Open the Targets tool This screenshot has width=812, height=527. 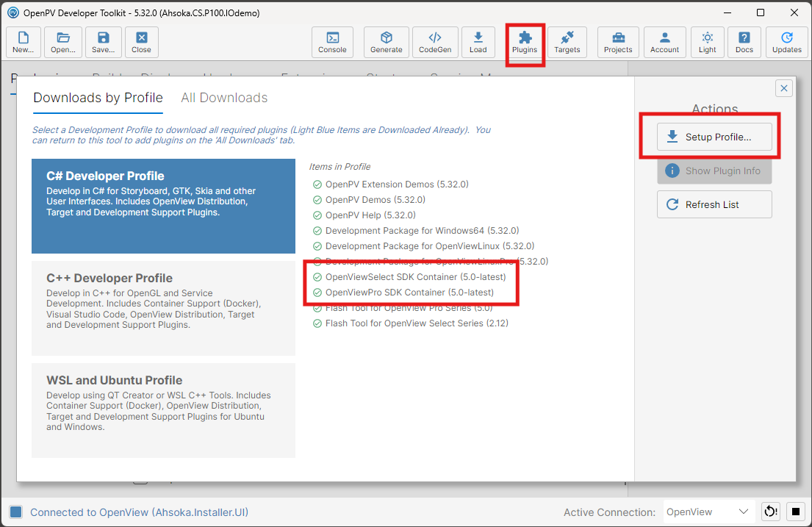567,42
